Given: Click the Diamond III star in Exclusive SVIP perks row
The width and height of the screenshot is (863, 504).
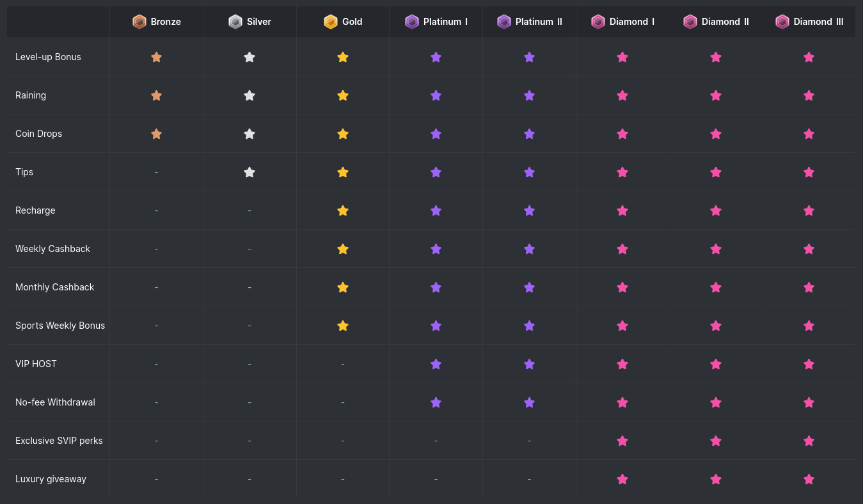Looking at the screenshot, I should [x=809, y=441].
